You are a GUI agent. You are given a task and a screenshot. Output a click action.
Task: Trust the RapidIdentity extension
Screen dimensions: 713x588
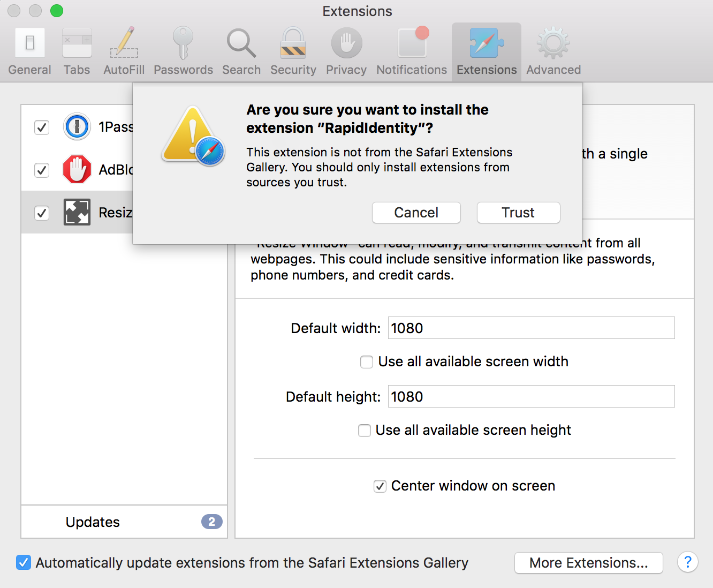518,213
